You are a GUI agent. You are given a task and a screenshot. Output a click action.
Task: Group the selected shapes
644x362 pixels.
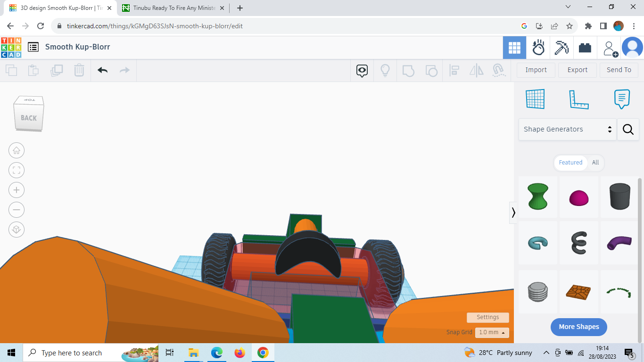pos(408,70)
